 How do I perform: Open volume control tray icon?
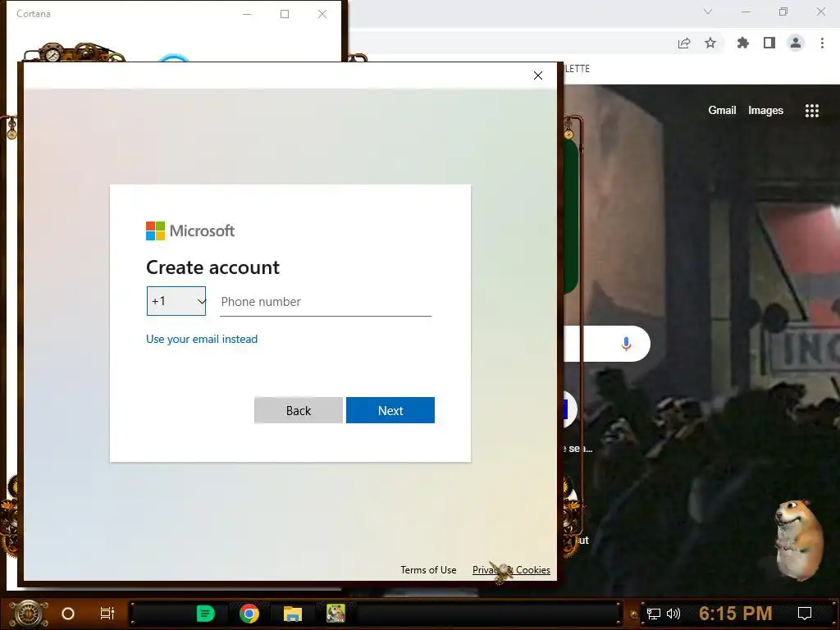coord(673,614)
